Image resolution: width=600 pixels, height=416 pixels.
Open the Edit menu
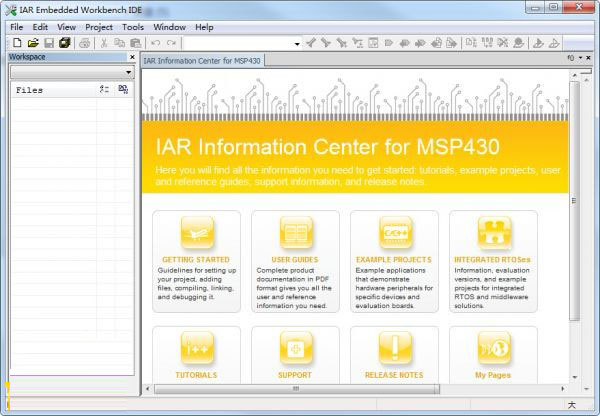pyautogui.click(x=40, y=27)
